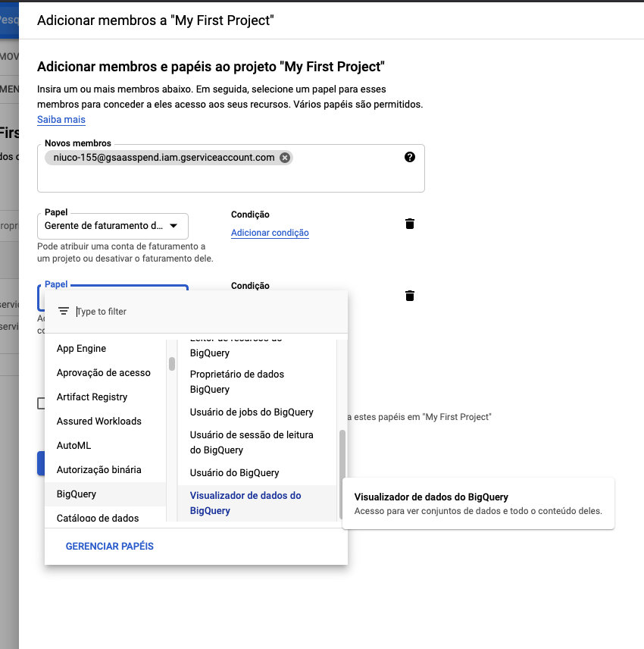
Task: Click Adicionar condição link
Action: (270, 233)
